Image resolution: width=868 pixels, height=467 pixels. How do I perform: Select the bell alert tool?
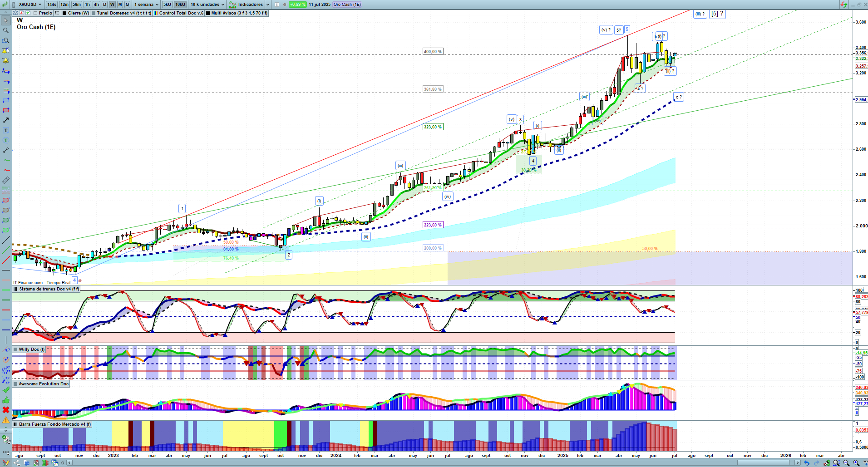point(6,60)
